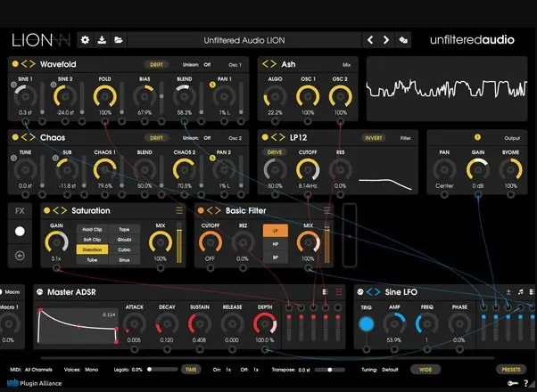The image size is (537, 392).
Task: Select the Tape saturation mode
Action: [x=124, y=230]
